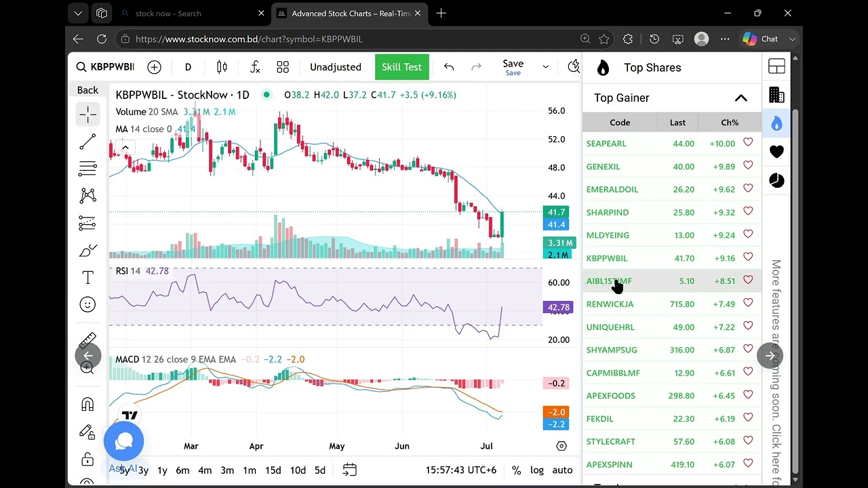Favorite GENEXIL with its heart
The width and height of the screenshot is (868, 488).
[748, 165]
